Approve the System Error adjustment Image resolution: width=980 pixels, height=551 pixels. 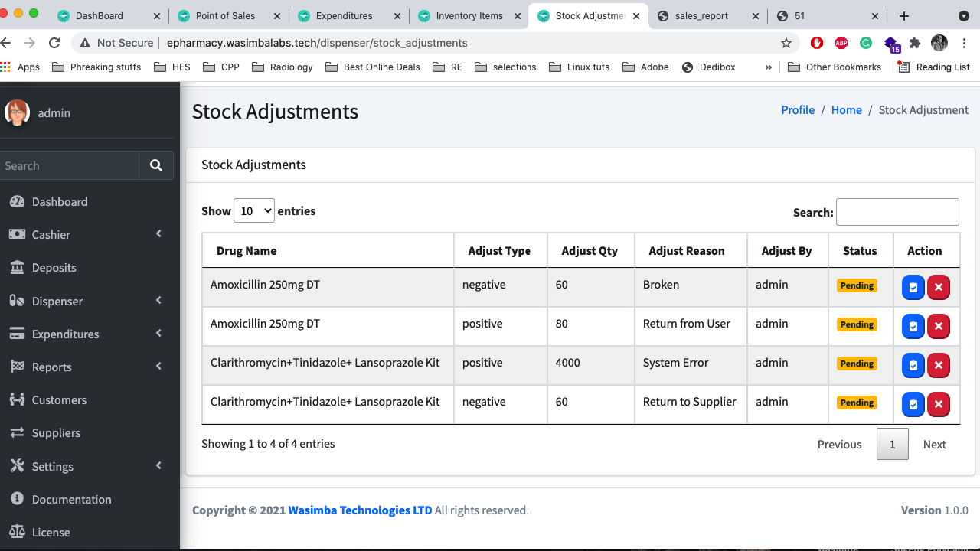[x=913, y=366]
